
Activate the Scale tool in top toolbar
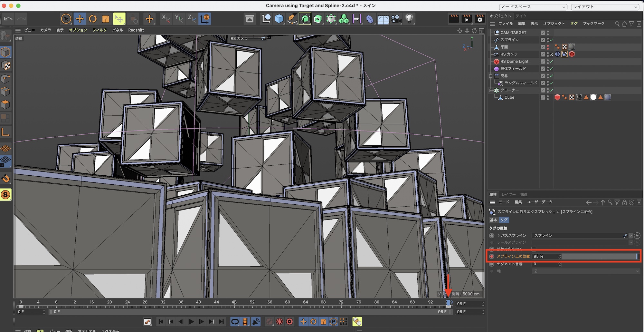click(106, 19)
